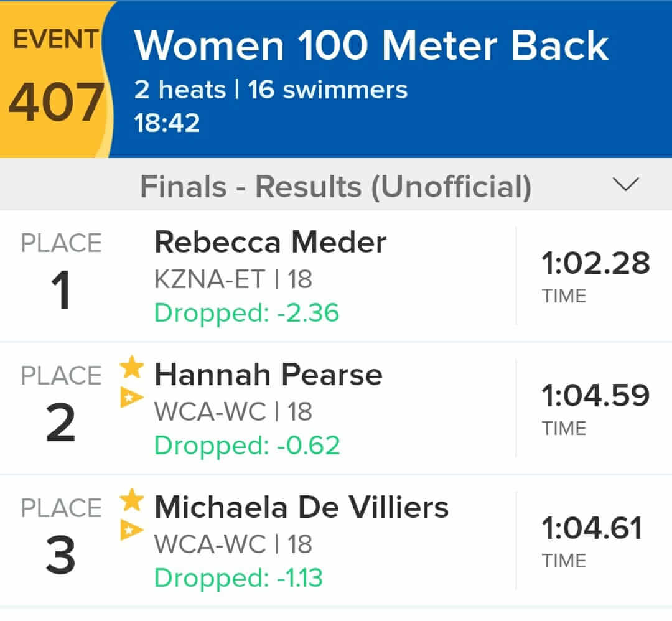Expand the Finals results dropdown chevron
The width and height of the screenshot is (672, 621).
click(626, 184)
